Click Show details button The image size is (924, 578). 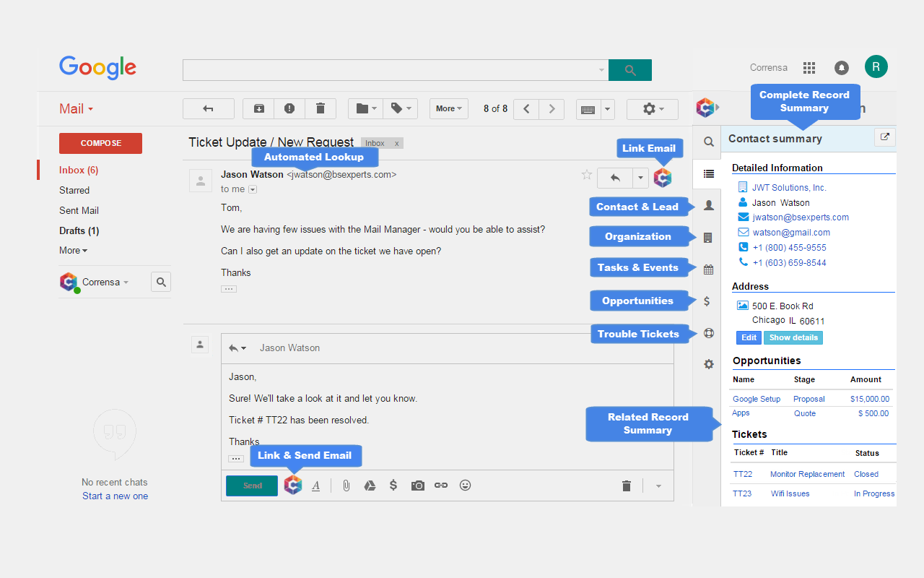pos(793,337)
